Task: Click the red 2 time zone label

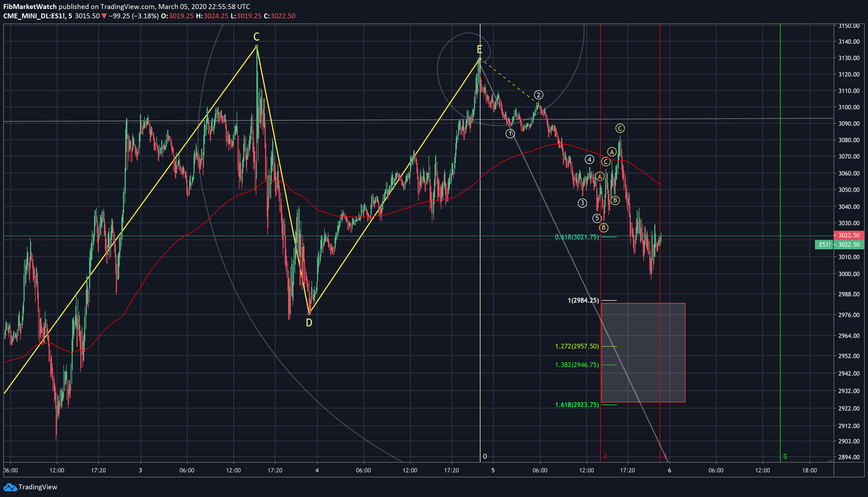Action: (605, 456)
